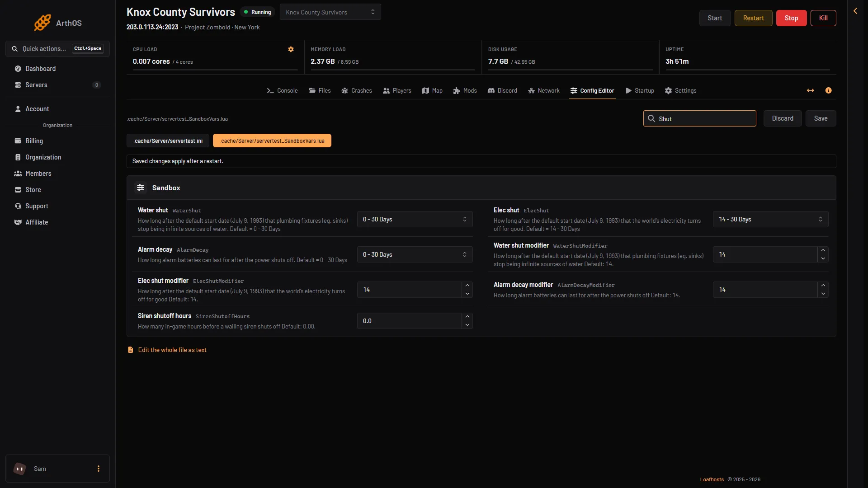The image size is (868, 488).
Task: Increase Elec shut modifier value
Action: (467, 286)
